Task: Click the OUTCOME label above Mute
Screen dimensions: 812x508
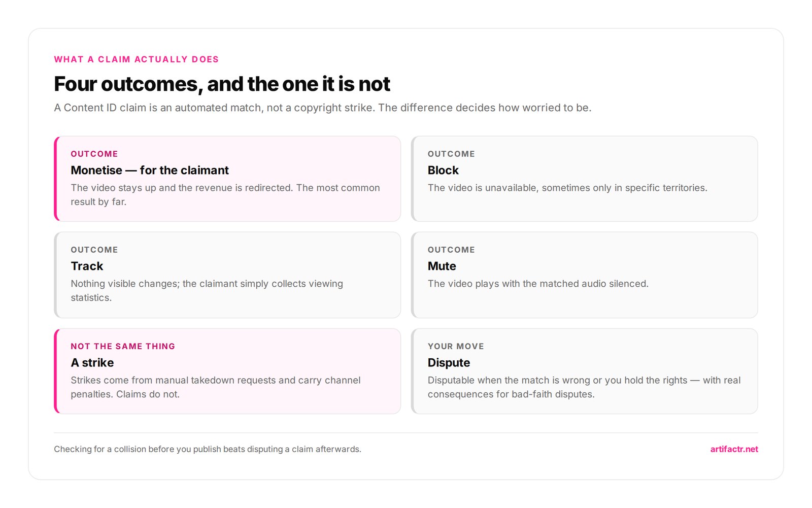Action: (451, 250)
